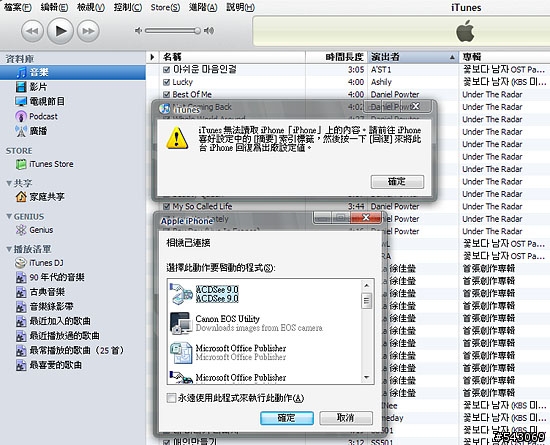Image resolution: width=550 pixels, height=445 pixels.
Task: Click program list scrollbar thumb
Action: tap(367, 301)
